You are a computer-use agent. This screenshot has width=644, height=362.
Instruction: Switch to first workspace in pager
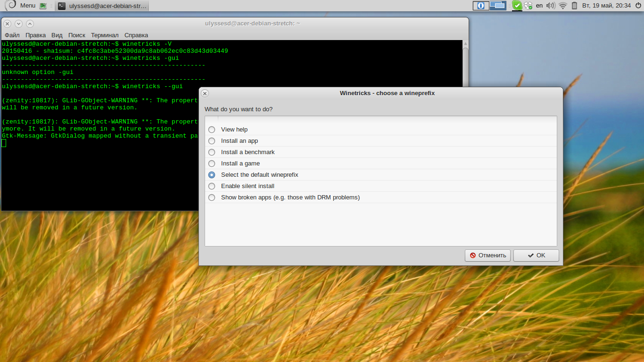click(x=481, y=6)
